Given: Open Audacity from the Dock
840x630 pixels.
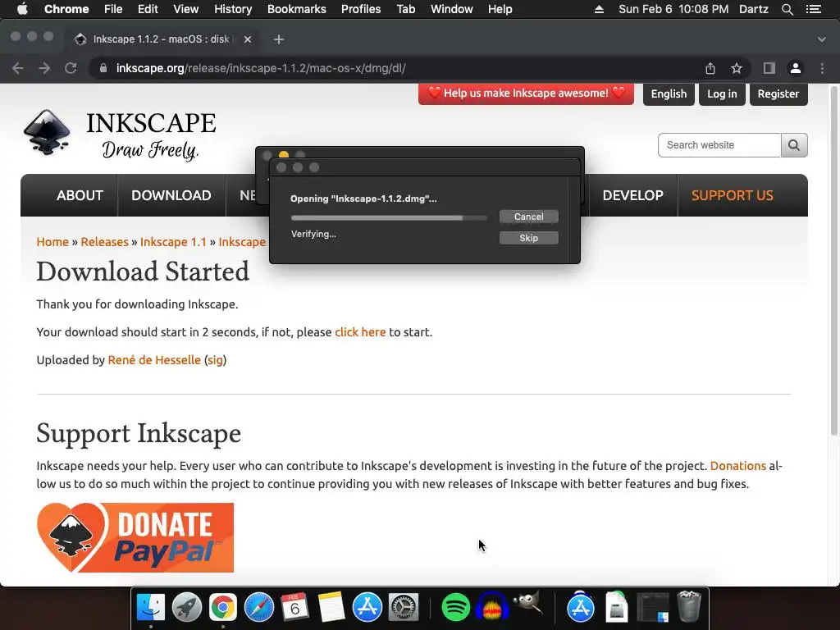Looking at the screenshot, I should [492, 608].
